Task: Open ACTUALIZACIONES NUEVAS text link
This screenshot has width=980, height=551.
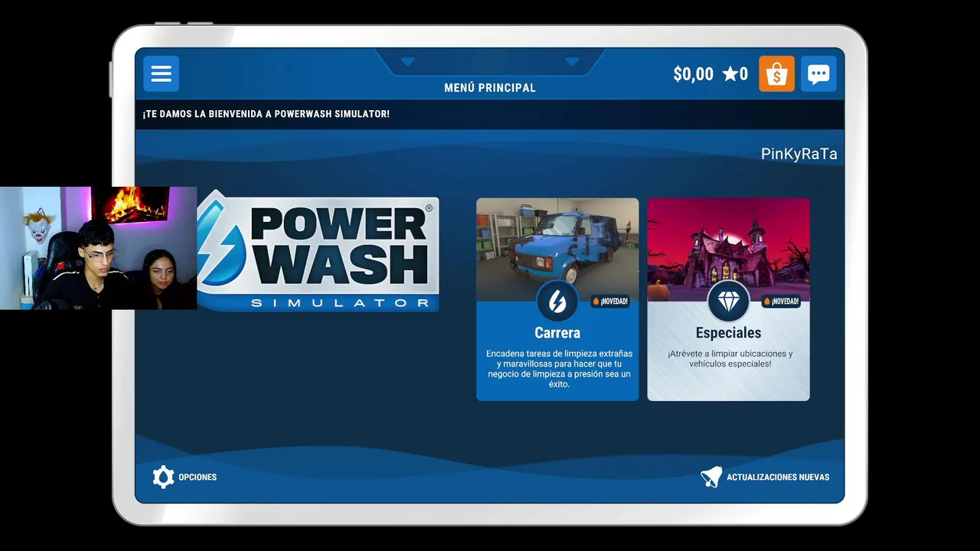Action: [778, 477]
